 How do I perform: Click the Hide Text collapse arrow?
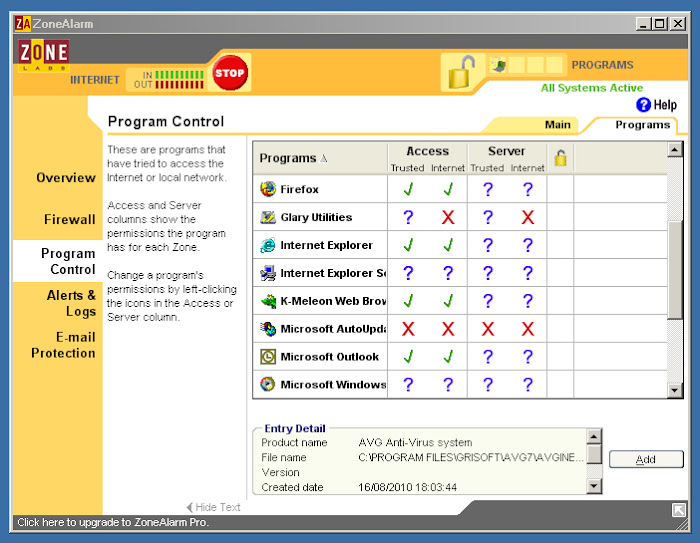click(189, 507)
